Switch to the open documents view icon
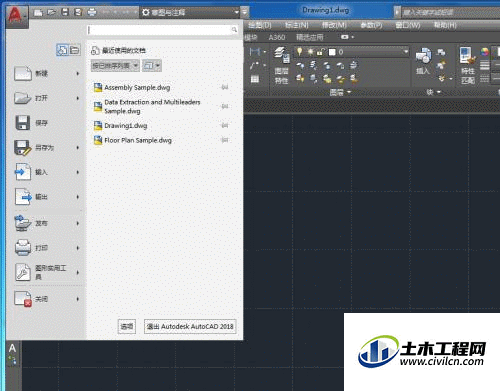This screenshot has width=500, height=391. (x=74, y=50)
